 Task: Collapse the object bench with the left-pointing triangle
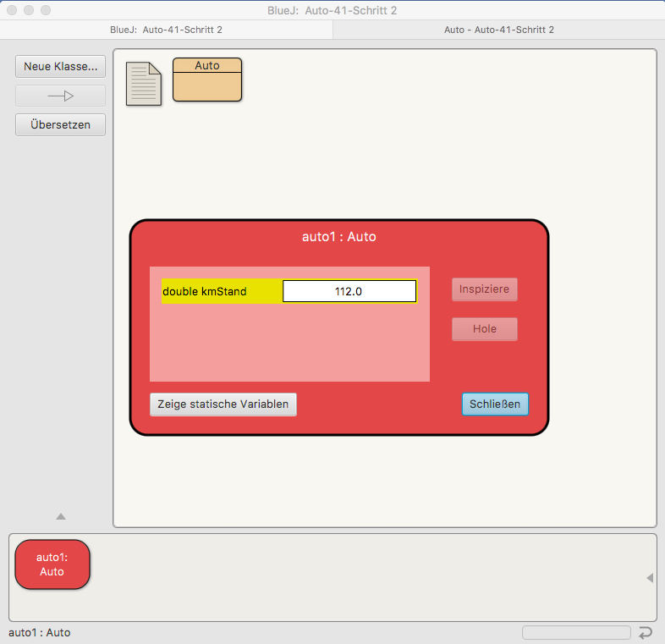[x=649, y=578]
